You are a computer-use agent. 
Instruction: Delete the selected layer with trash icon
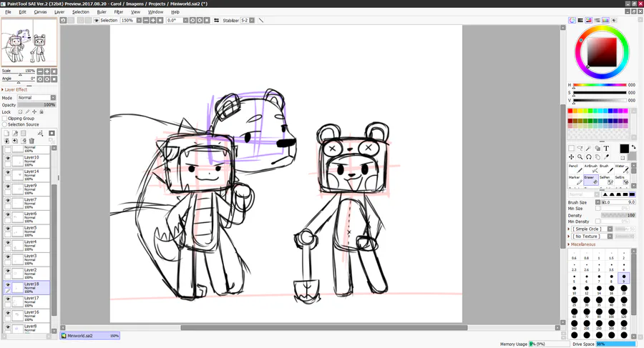point(31,141)
